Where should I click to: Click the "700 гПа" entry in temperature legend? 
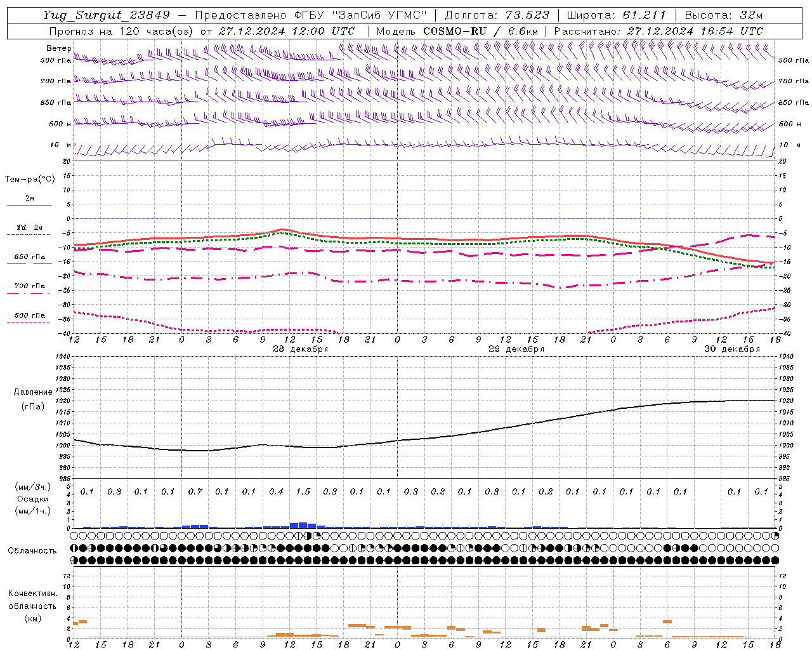click(x=29, y=286)
